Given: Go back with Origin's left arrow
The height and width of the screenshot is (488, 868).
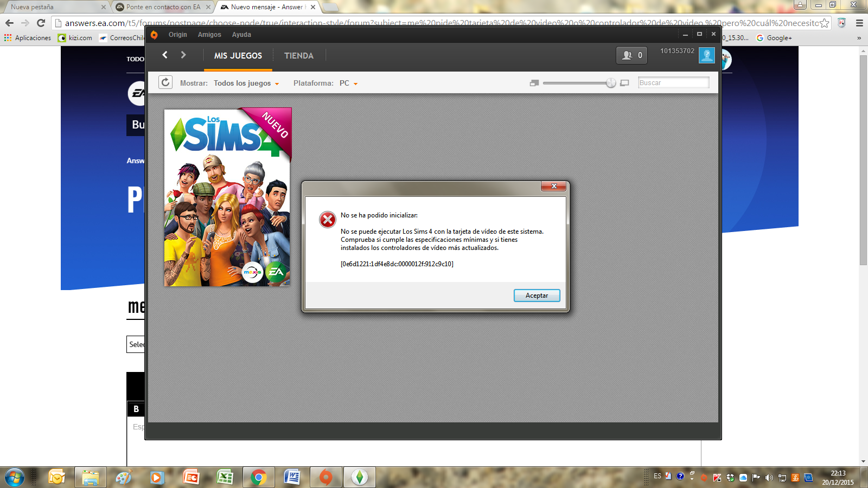Looking at the screenshot, I should point(165,55).
